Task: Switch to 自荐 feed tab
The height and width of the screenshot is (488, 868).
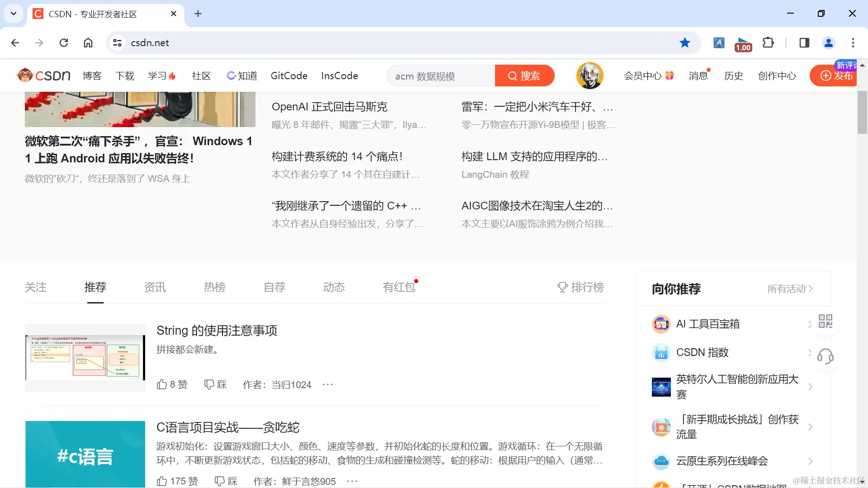Action: point(274,287)
